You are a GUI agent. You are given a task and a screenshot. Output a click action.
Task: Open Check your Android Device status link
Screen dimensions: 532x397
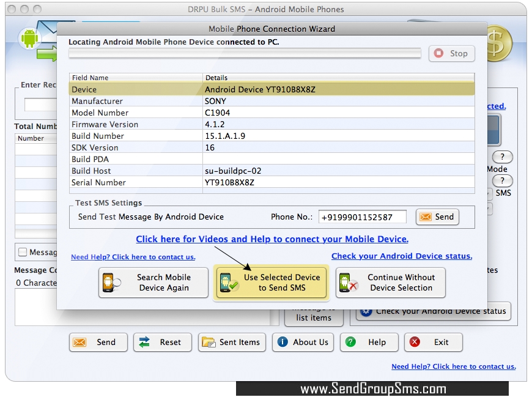pyautogui.click(x=402, y=256)
